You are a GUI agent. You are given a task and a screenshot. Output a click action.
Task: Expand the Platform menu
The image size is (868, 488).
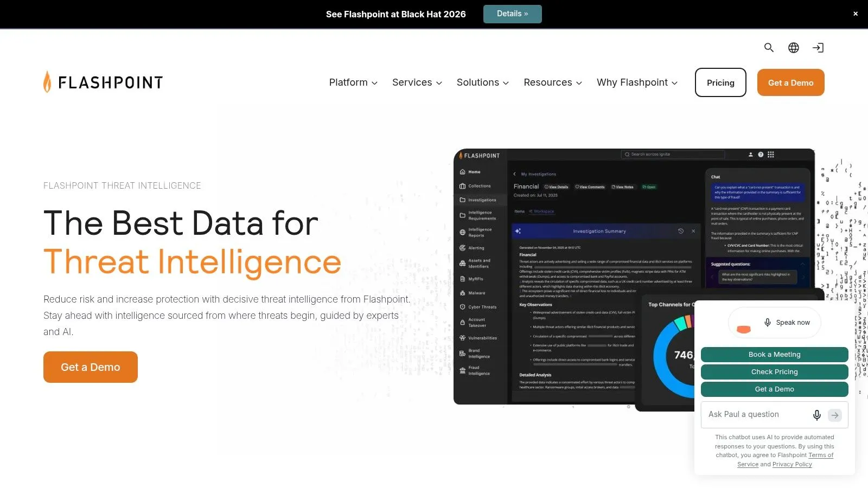[353, 82]
